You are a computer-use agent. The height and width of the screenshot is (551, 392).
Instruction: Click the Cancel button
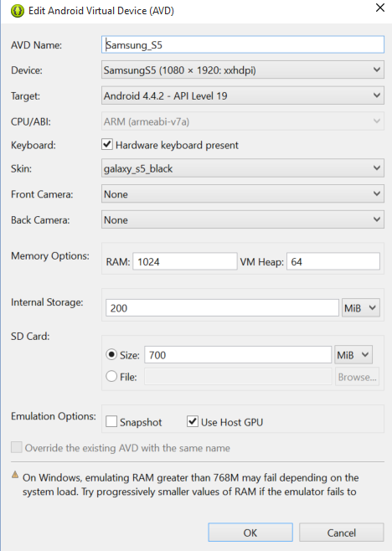(x=342, y=533)
